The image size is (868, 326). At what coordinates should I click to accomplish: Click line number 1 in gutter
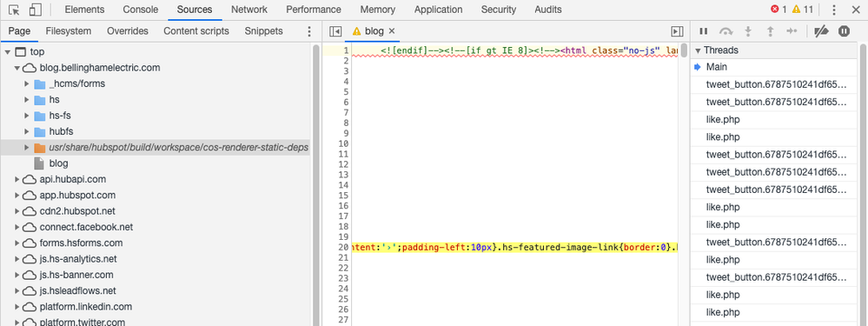tap(347, 50)
